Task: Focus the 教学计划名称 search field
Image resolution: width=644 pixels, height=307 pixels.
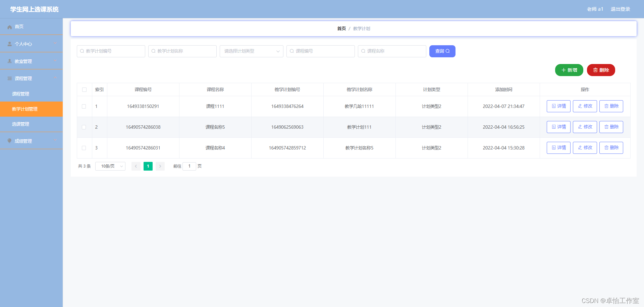Action: point(182,51)
